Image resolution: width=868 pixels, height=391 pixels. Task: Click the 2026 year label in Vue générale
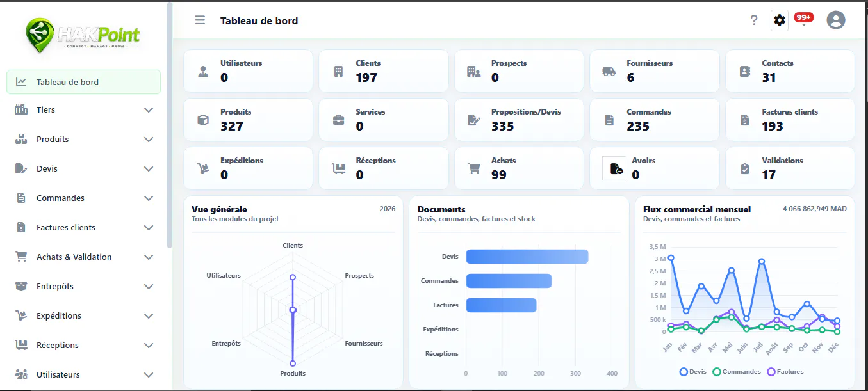pyautogui.click(x=387, y=209)
